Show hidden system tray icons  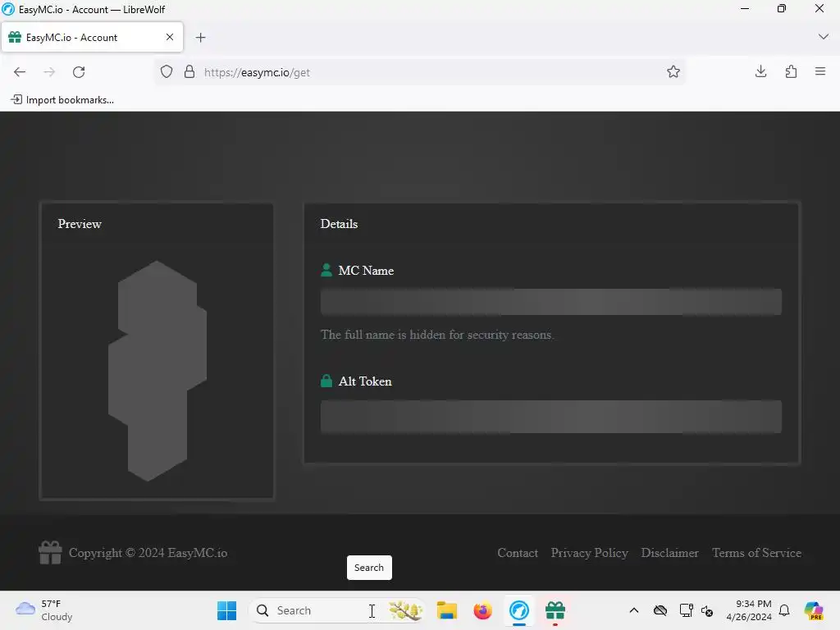pyautogui.click(x=634, y=610)
